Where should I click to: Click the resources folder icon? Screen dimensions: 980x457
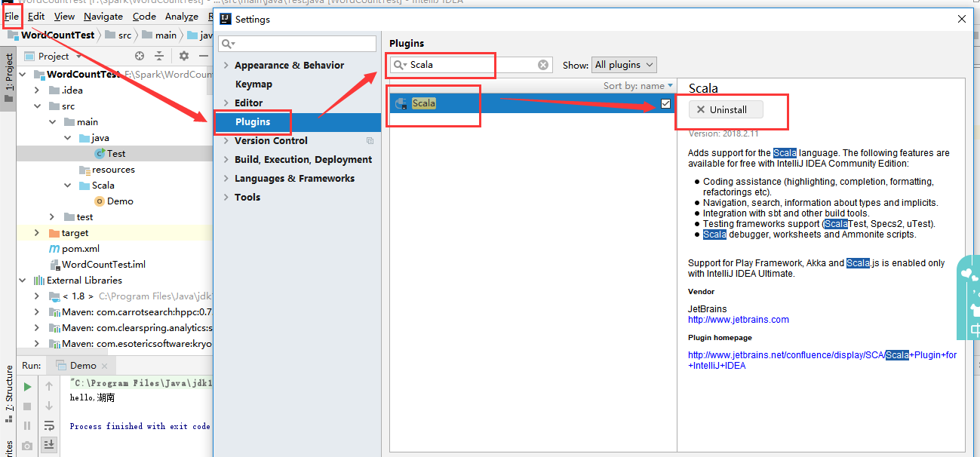coord(86,170)
